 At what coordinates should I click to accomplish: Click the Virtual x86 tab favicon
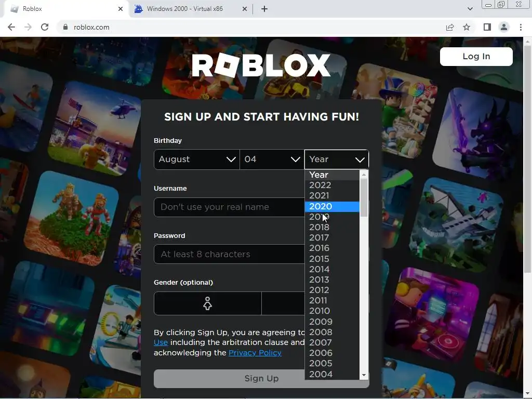point(138,9)
